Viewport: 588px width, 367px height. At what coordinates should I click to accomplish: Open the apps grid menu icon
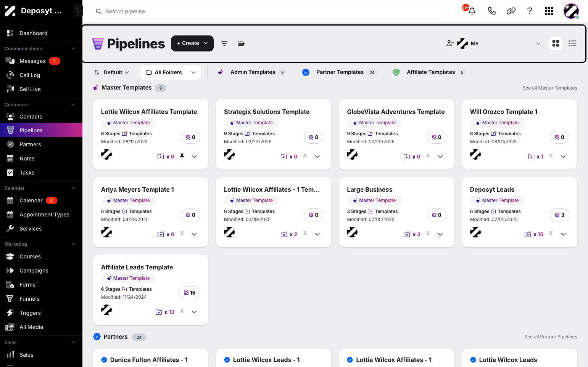[x=549, y=11]
